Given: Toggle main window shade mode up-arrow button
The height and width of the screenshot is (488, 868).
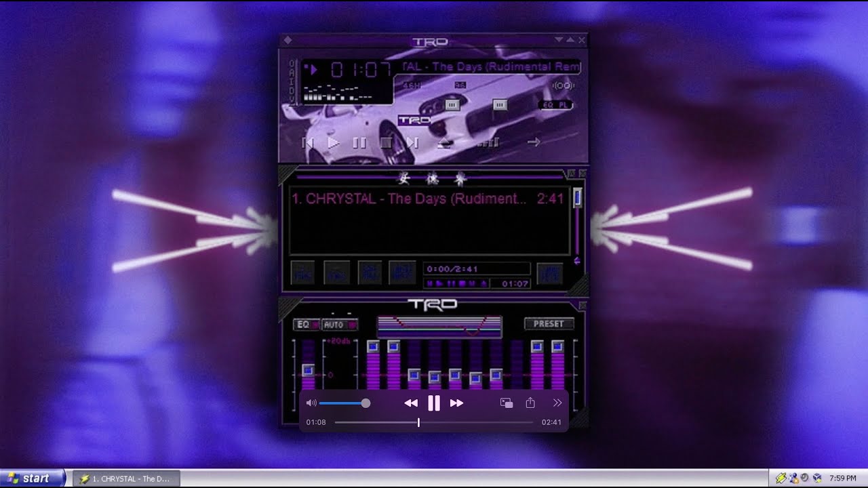Looking at the screenshot, I should pyautogui.click(x=570, y=41).
